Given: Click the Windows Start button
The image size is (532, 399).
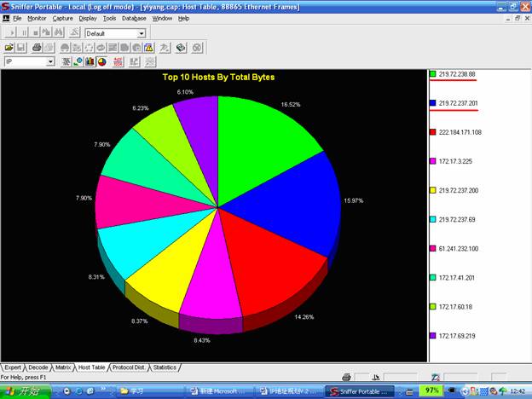Looking at the screenshot, I should coord(26,391).
